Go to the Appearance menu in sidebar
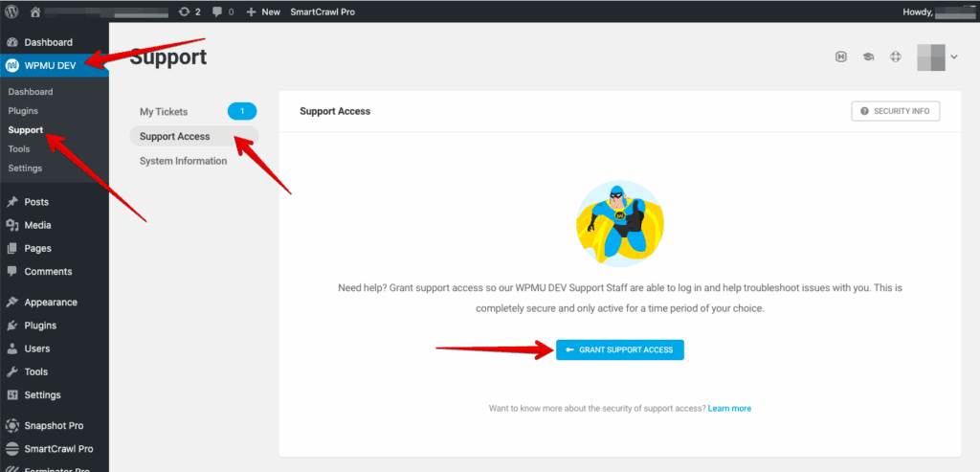 point(51,302)
